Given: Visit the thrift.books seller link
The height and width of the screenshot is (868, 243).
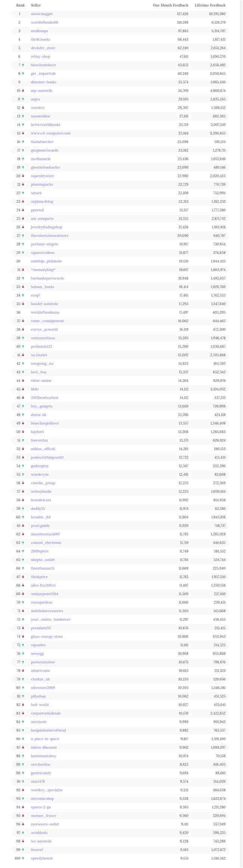Looking at the screenshot, I should click(x=40, y=40).
